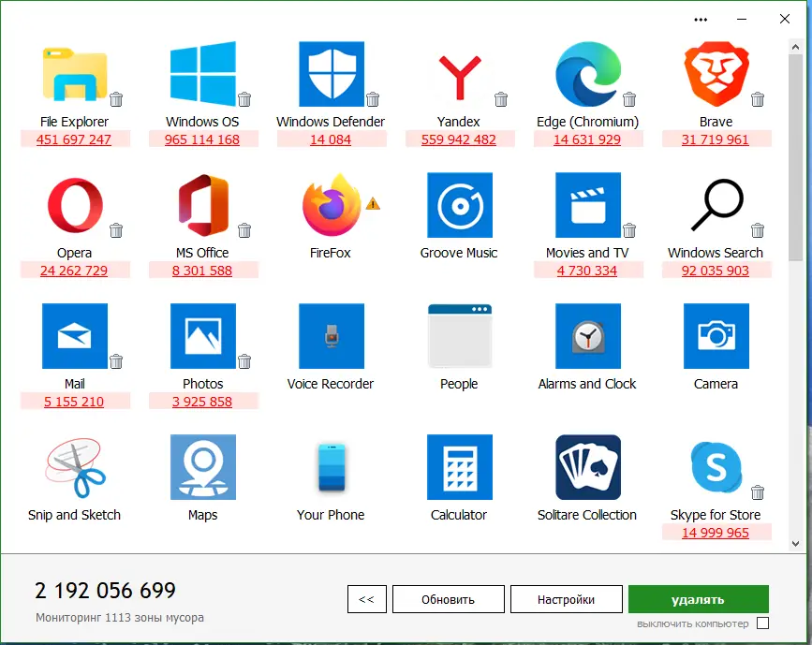Click trash bin beside Photos
Image resolution: width=812 pixels, height=645 pixels.
[244, 360]
